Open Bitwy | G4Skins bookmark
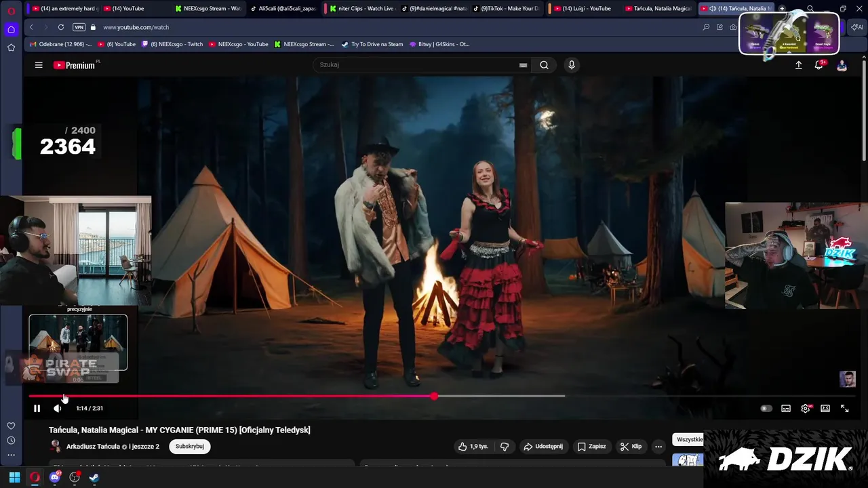868x488 pixels. click(x=439, y=44)
